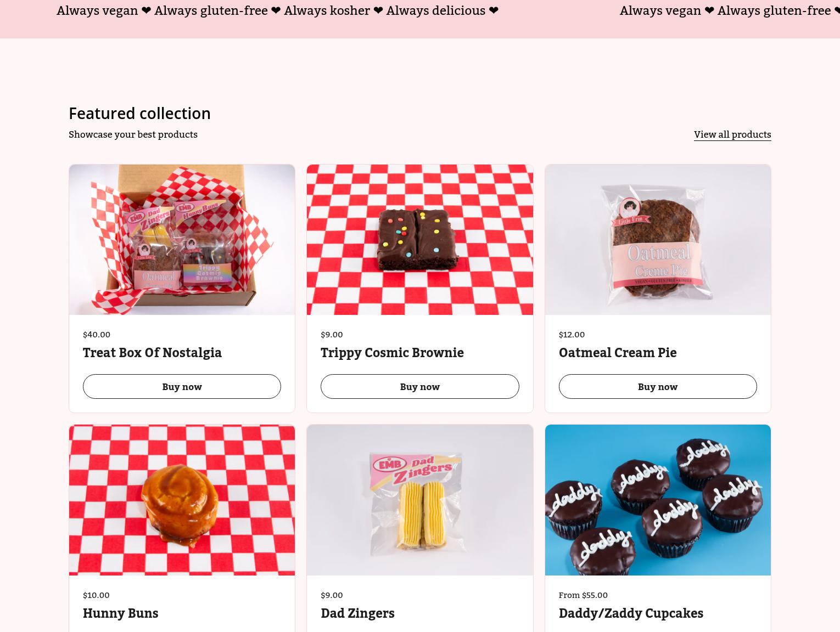This screenshot has width=840, height=632.
Task: Open the Daddy/Zaddy Cupcakes photo
Action: [x=658, y=500]
